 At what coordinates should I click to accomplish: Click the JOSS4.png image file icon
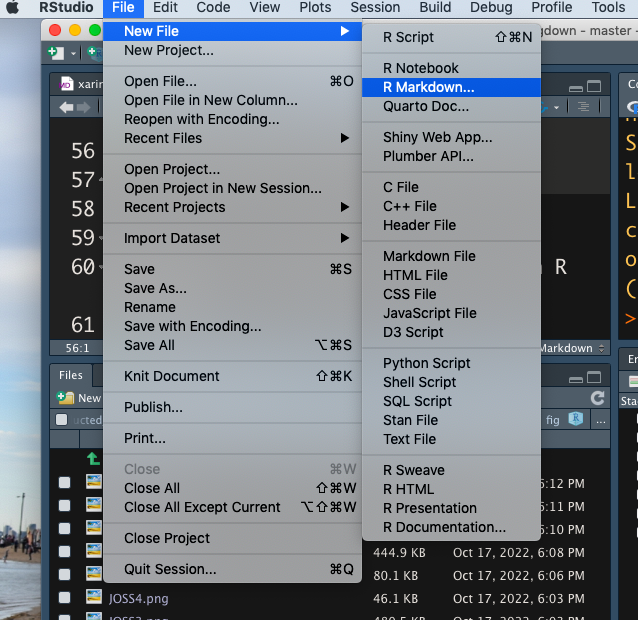[94, 597]
